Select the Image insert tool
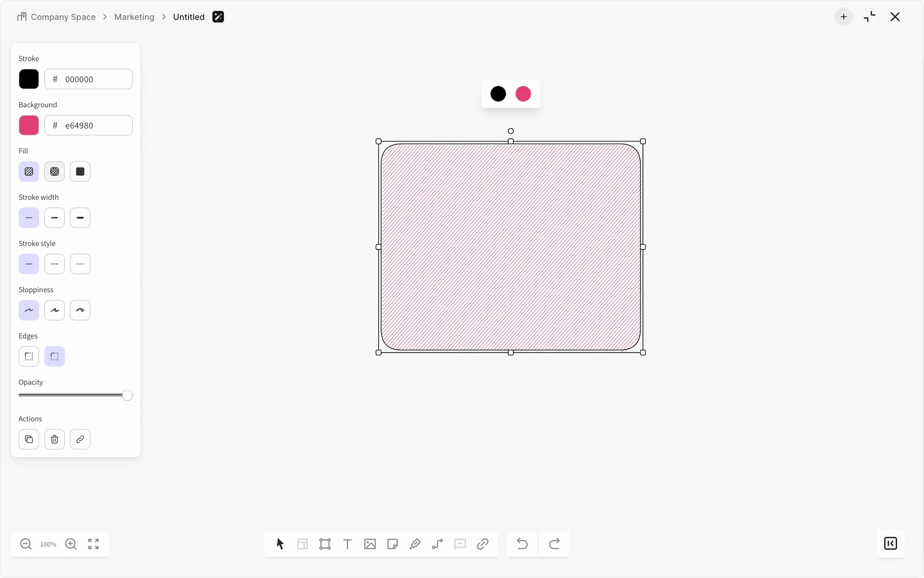924x578 pixels. point(370,544)
